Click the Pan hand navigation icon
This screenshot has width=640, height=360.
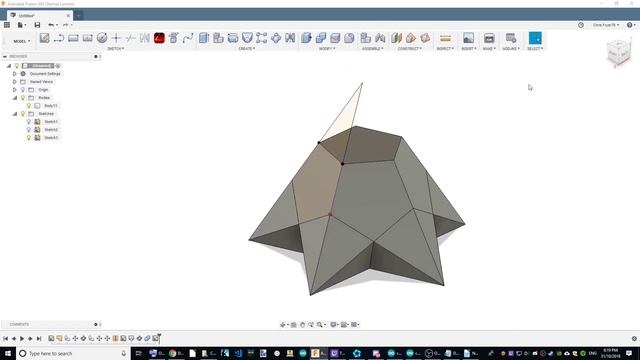[x=302, y=325]
